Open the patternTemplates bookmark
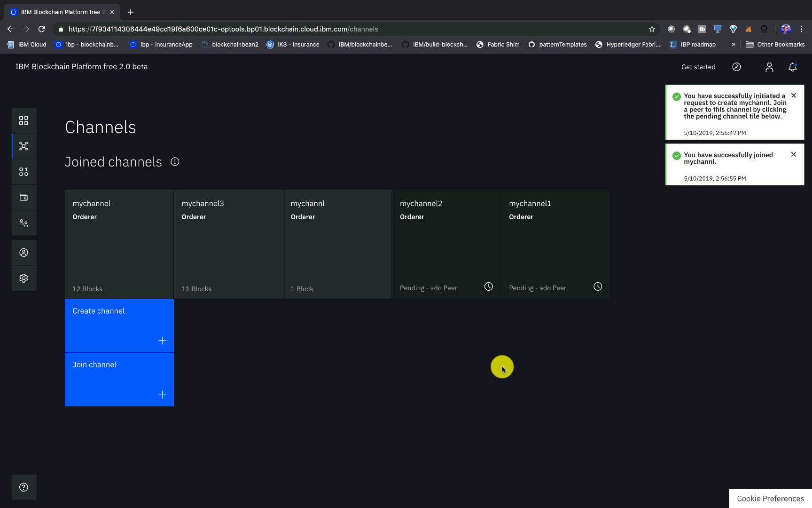This screenshot has width=812, height=508. point(557,45)
